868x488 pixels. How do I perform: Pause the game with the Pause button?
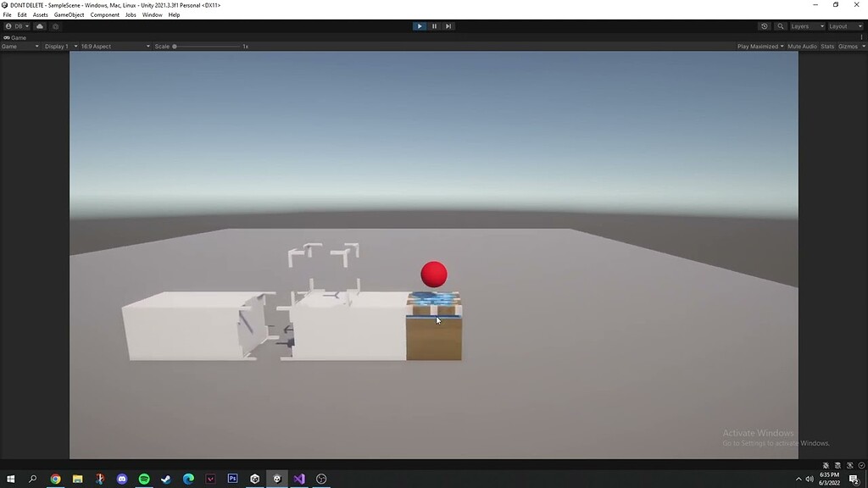[x=434, y=25]
